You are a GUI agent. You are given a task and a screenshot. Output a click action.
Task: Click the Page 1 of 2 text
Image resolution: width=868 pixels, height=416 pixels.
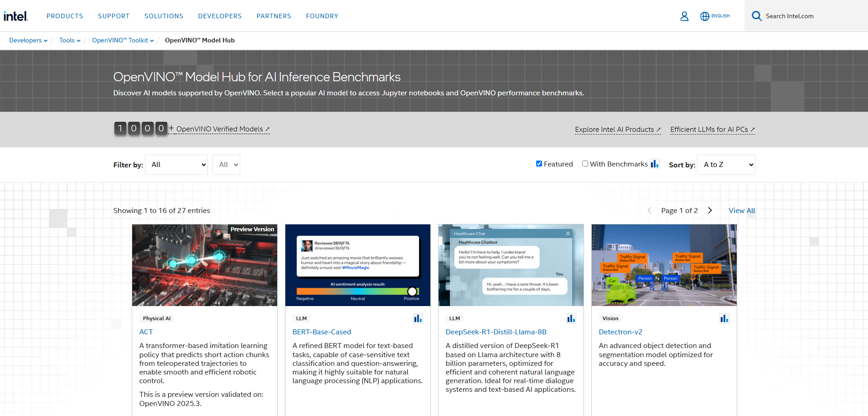point(679,210)
